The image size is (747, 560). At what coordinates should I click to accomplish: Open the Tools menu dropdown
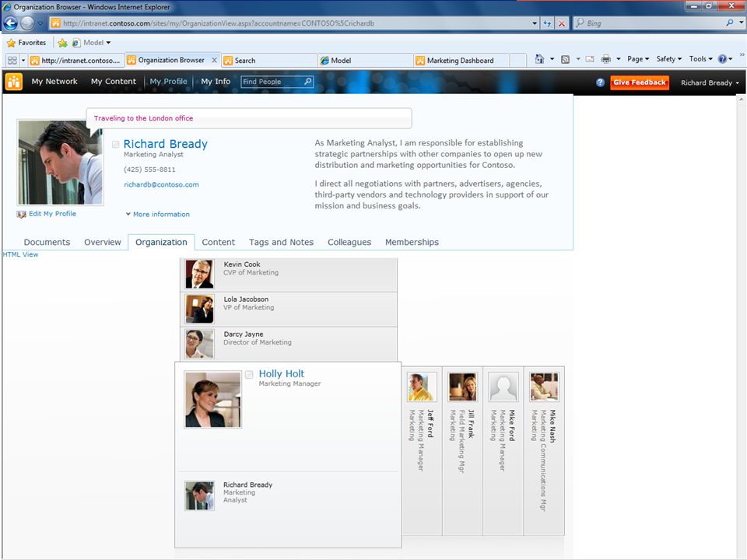click(x=701, y=59)
